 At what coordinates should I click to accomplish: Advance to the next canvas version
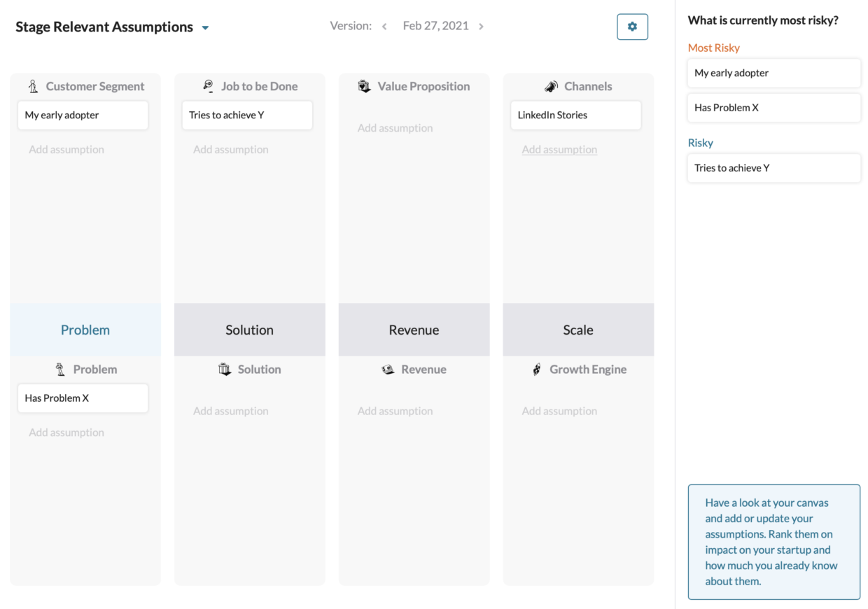482,25
